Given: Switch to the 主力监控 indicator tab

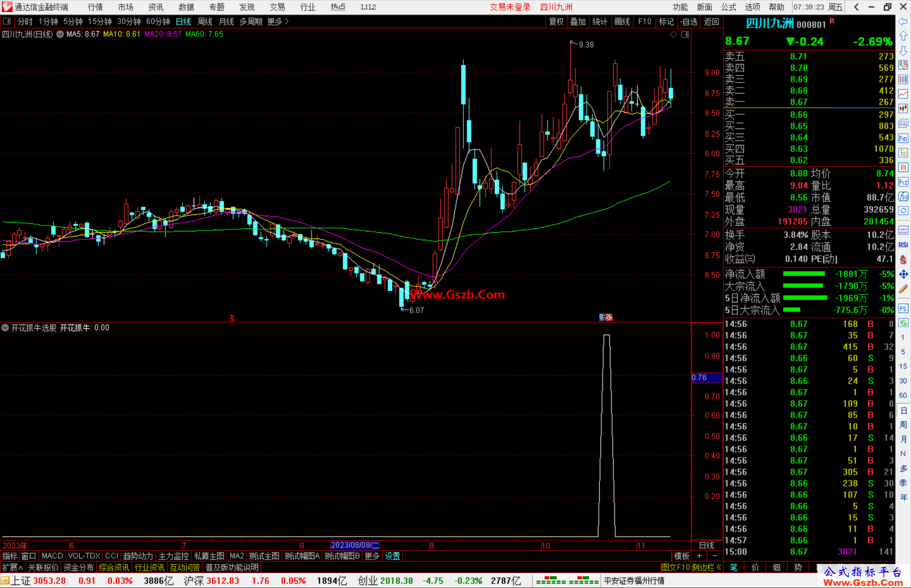Looking at the screenshot, I should click(x=174, y=556).
